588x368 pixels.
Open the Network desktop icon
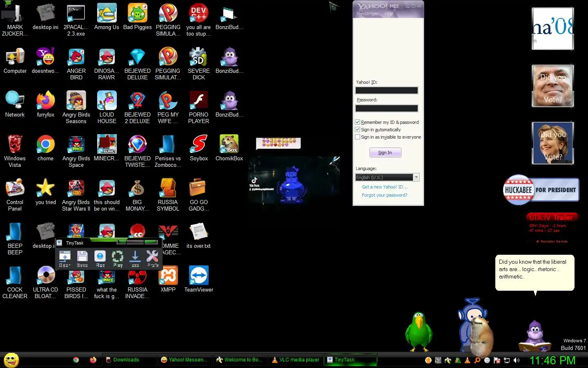(15, 105)
